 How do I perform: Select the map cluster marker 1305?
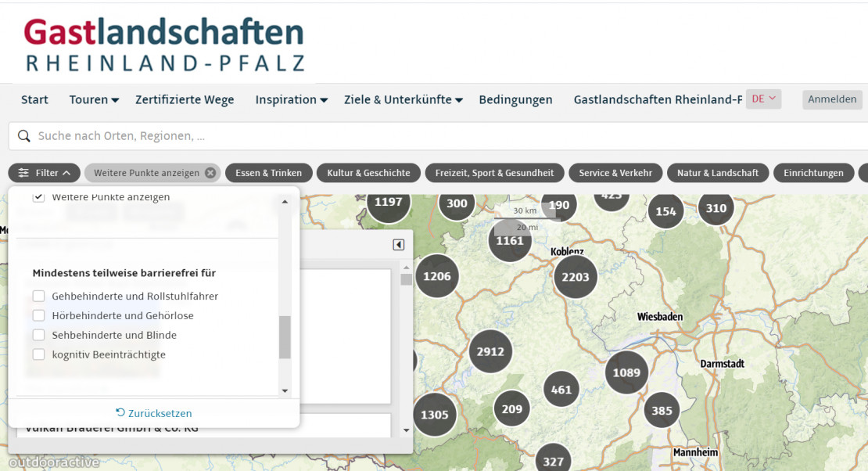click(x=435, y=415)
